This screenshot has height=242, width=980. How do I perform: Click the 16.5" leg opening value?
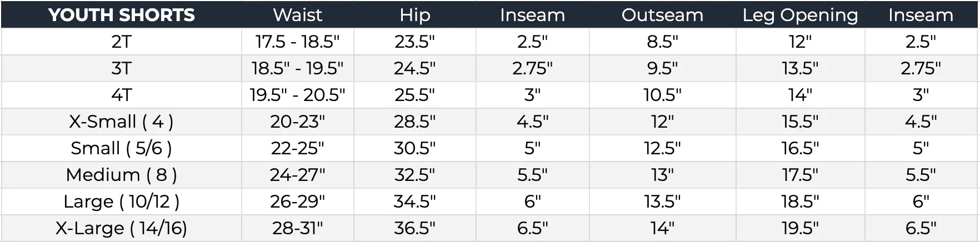coord(800,148)
